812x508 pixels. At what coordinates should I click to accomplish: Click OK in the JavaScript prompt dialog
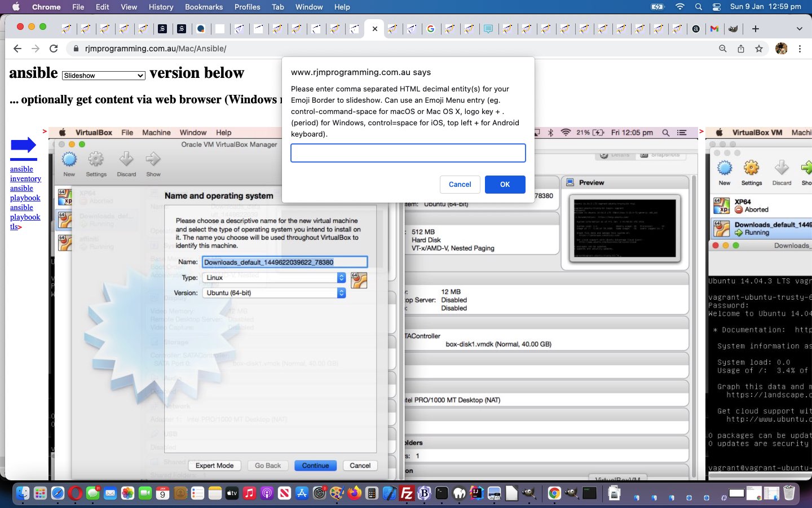(505, 185)
